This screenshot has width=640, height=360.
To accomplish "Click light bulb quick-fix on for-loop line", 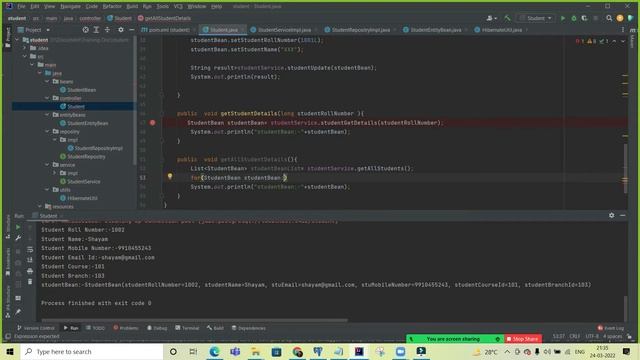I will 170,176.
